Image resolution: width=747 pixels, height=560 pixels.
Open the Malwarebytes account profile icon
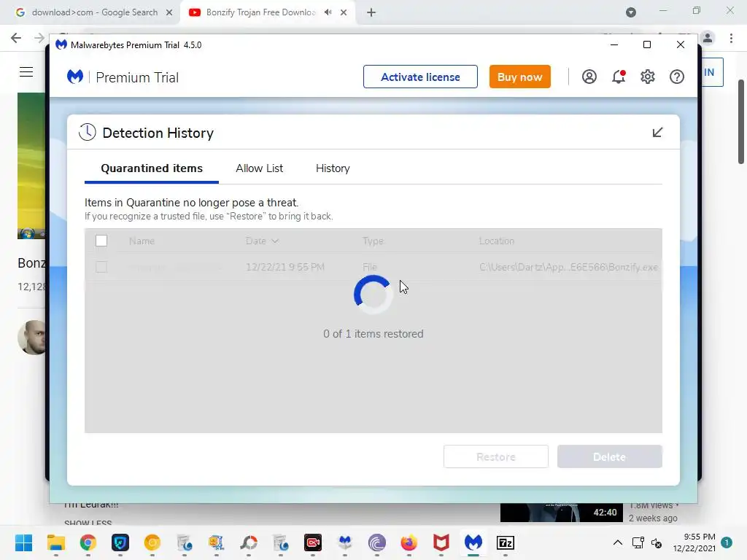point(589,77)
